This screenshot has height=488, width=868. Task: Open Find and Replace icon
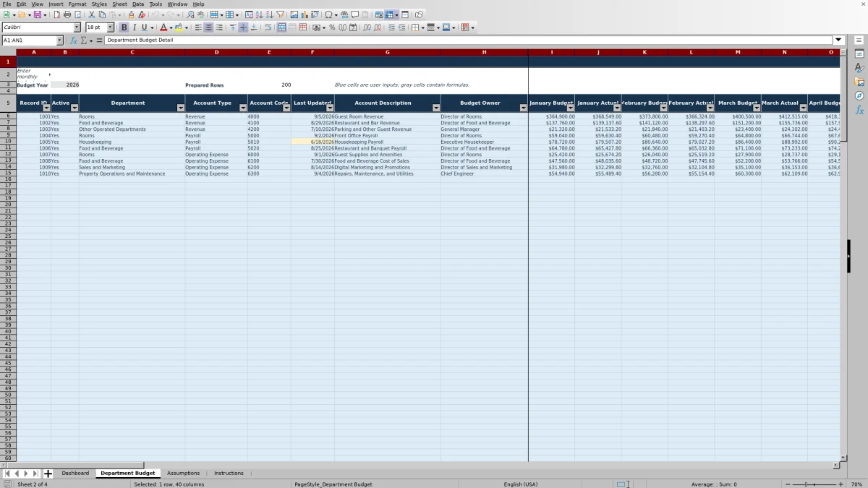point(190,14)
